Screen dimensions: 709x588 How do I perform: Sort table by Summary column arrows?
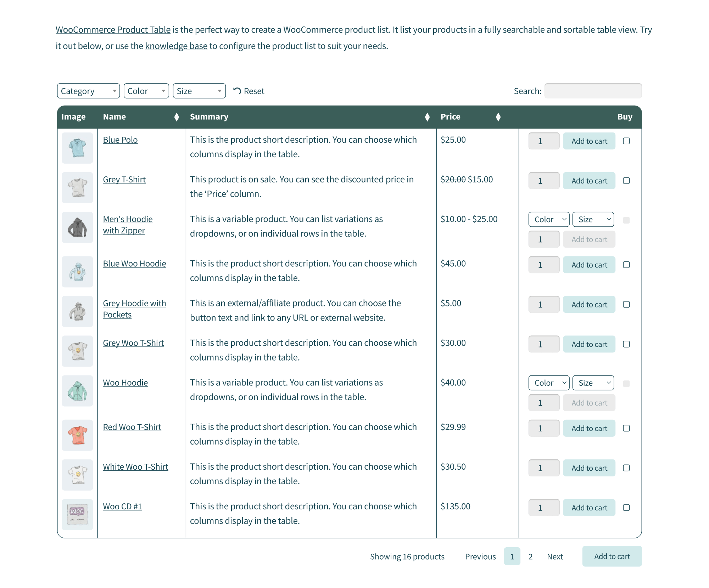427,117
